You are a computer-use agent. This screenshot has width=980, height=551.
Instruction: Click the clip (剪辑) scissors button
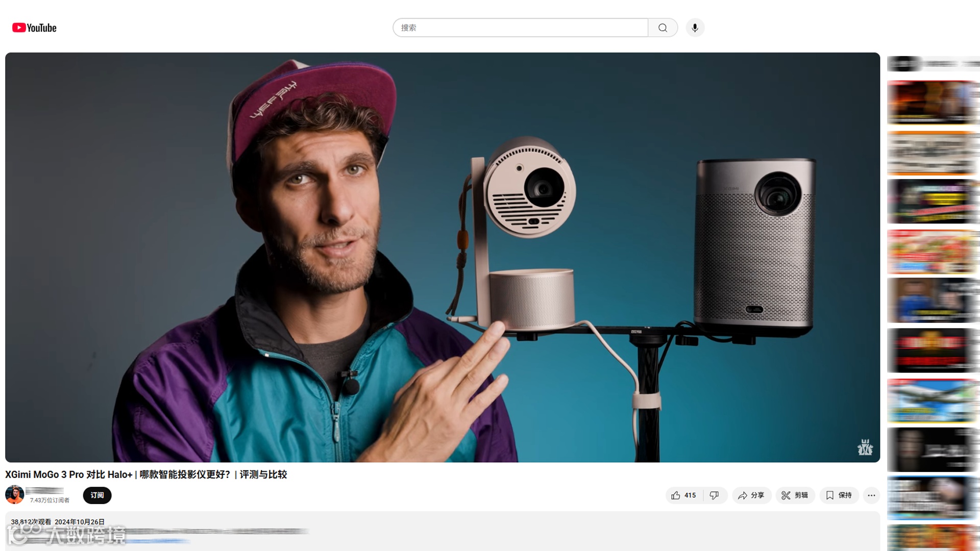coord(795,495)
